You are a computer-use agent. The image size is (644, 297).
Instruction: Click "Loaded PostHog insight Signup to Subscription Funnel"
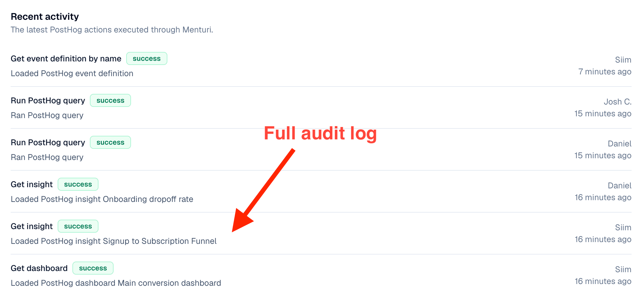(x=114, y=241)
